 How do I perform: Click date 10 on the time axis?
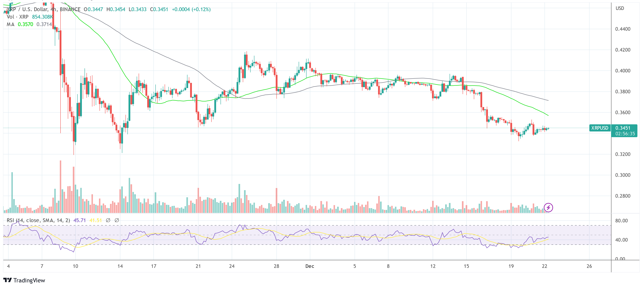tap(75, 266)
